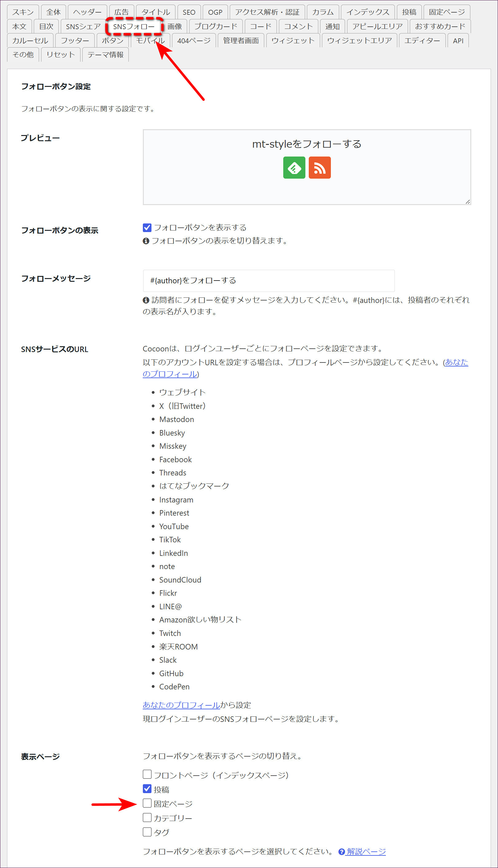Click the help icon beside 解説ページ
498x868 pixels.
pyautogui.click(x=341, y=852)
